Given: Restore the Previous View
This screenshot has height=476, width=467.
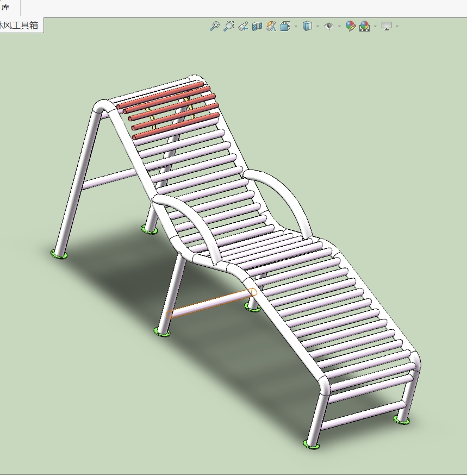Looking at the screenshot, I should 243,26.
